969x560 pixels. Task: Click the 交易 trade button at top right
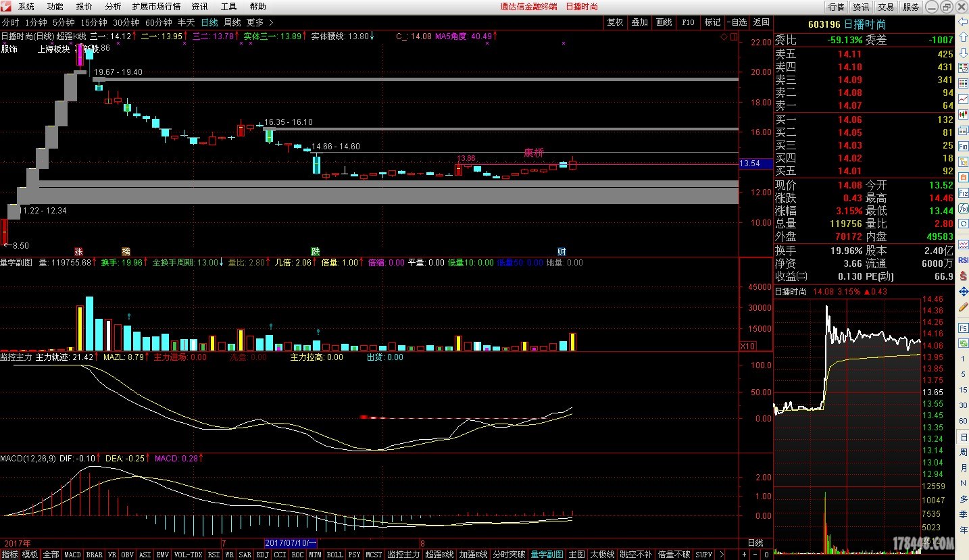coord(886,7)
